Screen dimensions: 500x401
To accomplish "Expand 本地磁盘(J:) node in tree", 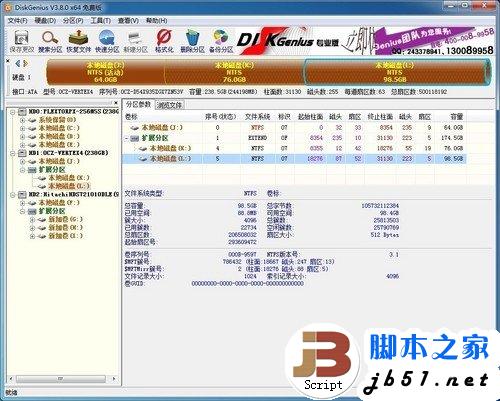I will [22, 161].
